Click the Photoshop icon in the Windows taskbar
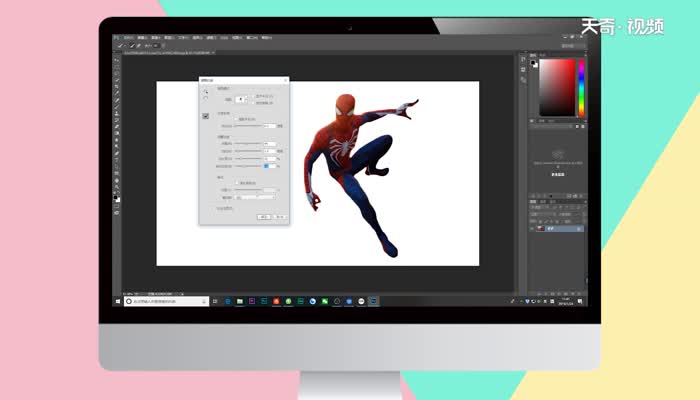The image size is (700, 400). 373,301
